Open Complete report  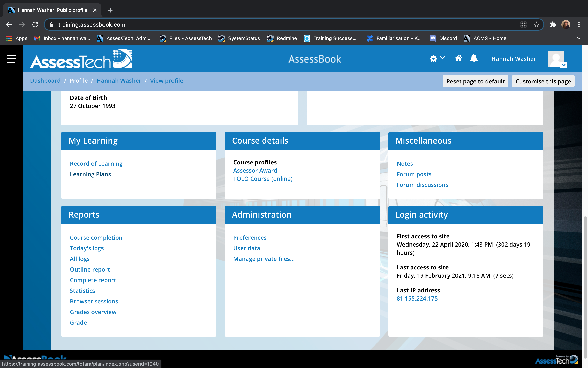coord(93,280)
